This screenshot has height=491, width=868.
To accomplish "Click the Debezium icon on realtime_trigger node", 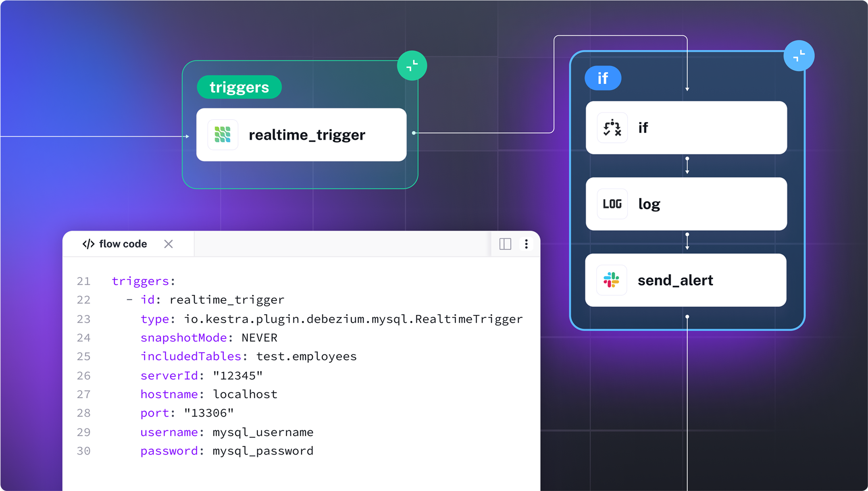I will [x=223, y=135].
